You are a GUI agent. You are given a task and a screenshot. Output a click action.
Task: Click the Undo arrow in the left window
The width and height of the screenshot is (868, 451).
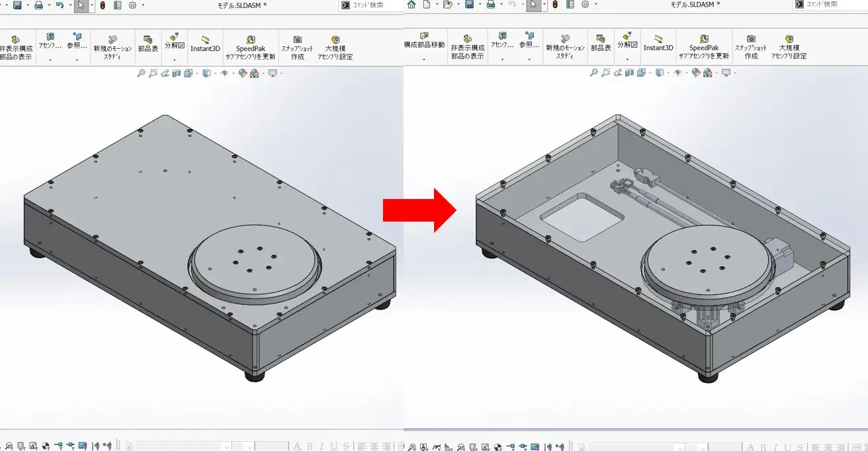(60, 5)
